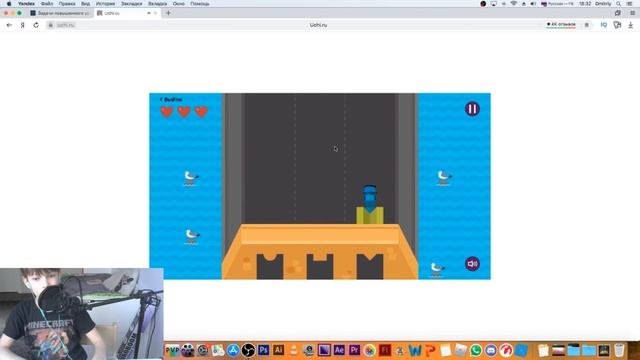
Task: Open a new browser tab with plus
Action: (168, 13)
